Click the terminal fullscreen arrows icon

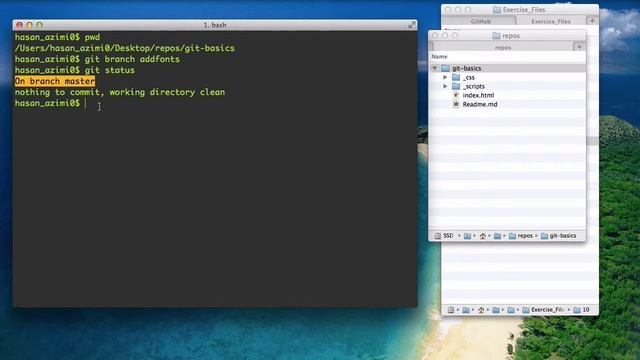pyautogui.click(x=411, y=25)
